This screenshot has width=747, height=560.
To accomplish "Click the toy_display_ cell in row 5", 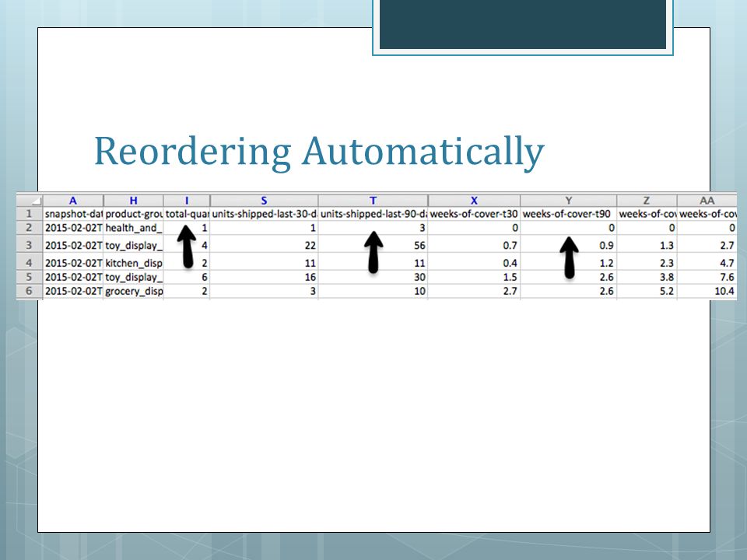I will pos(133,277).
